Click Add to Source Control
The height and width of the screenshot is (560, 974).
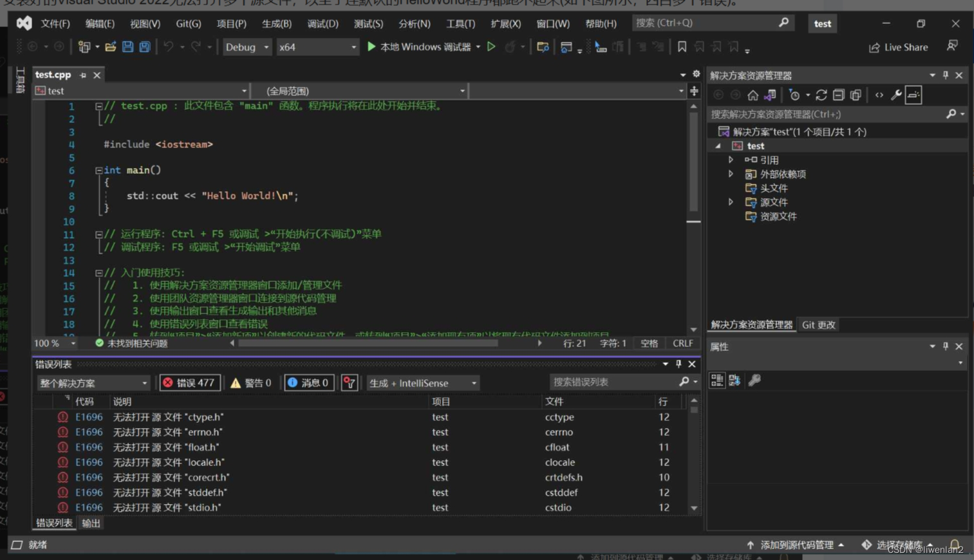point(796,545)
